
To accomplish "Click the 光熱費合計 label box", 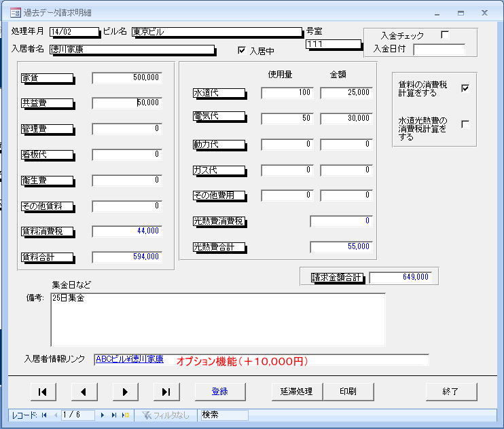I will (219, 247).
